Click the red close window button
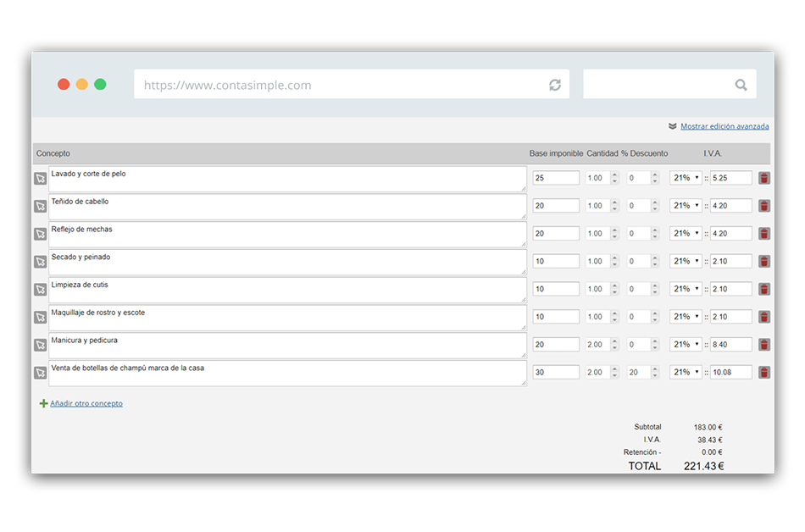 click(x=64, y=84)
